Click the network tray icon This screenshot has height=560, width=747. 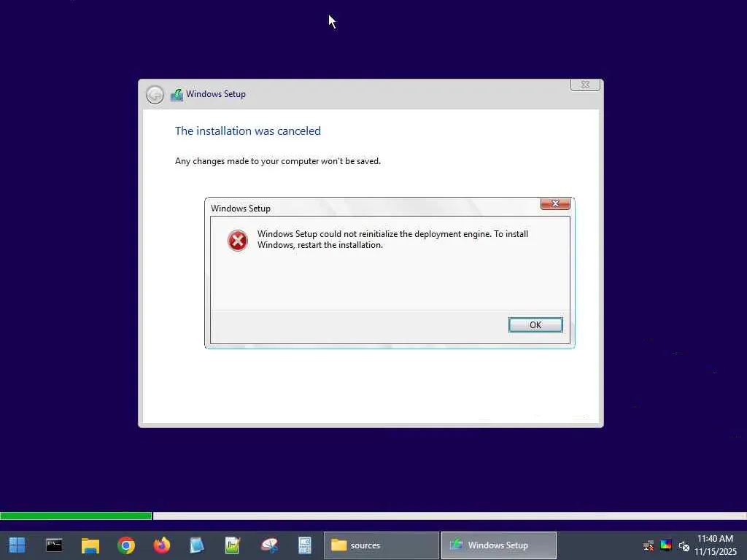click(648, 545)
